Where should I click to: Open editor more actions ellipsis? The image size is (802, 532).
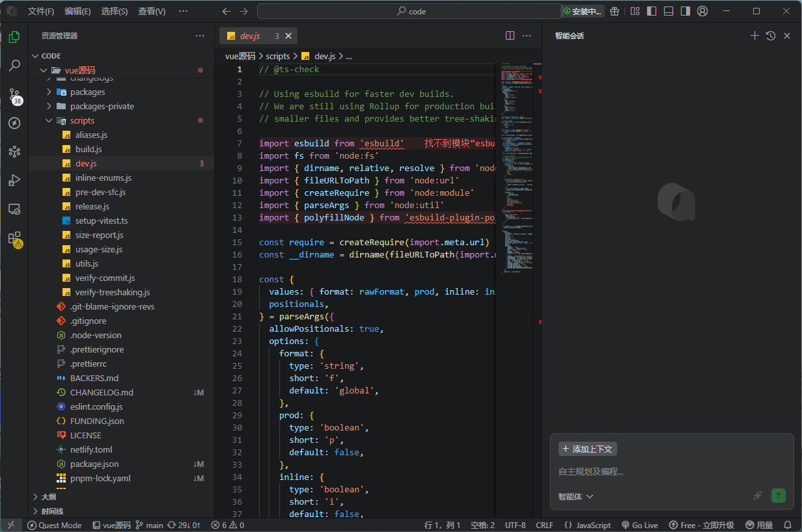pyautogui.click(x=527, y=36)
